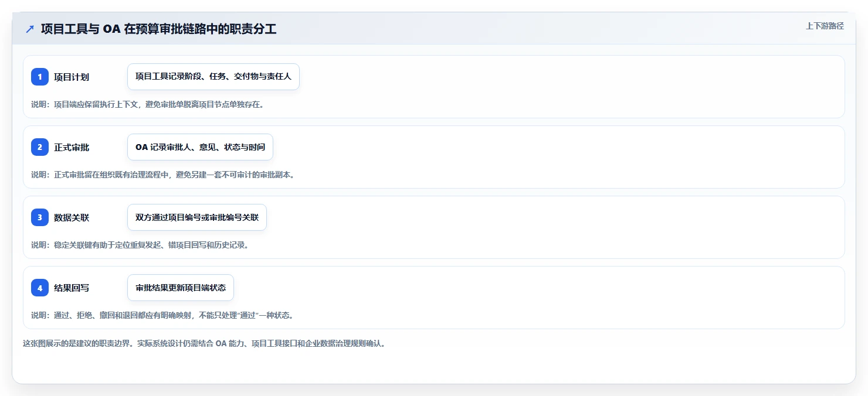Click the 正式审批 step label
This screenshot has width=868, height=396.
[x=72, y=147]
